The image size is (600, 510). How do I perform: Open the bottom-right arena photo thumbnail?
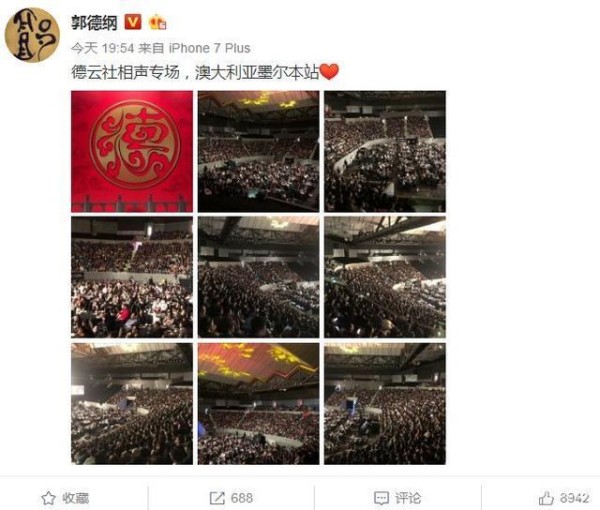385,404
